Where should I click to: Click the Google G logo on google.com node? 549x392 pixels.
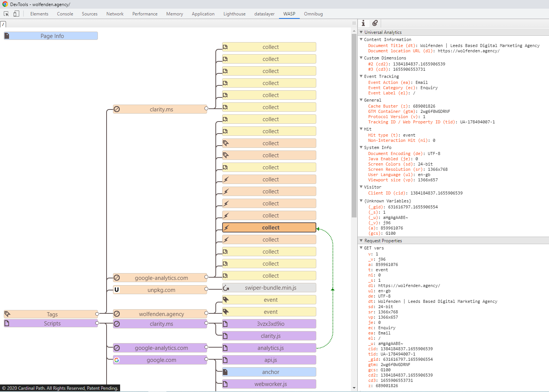click(117, 360)
